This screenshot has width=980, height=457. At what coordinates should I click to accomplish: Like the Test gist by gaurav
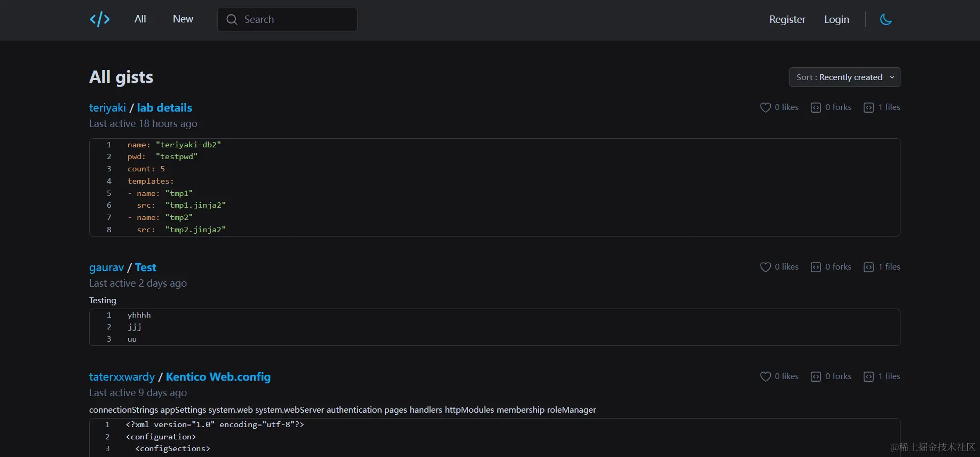(765, 267)
